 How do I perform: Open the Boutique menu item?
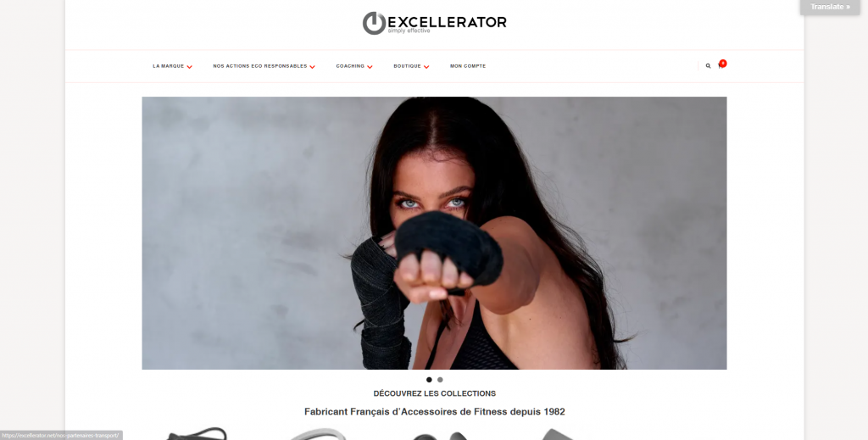tap(408, 66)
